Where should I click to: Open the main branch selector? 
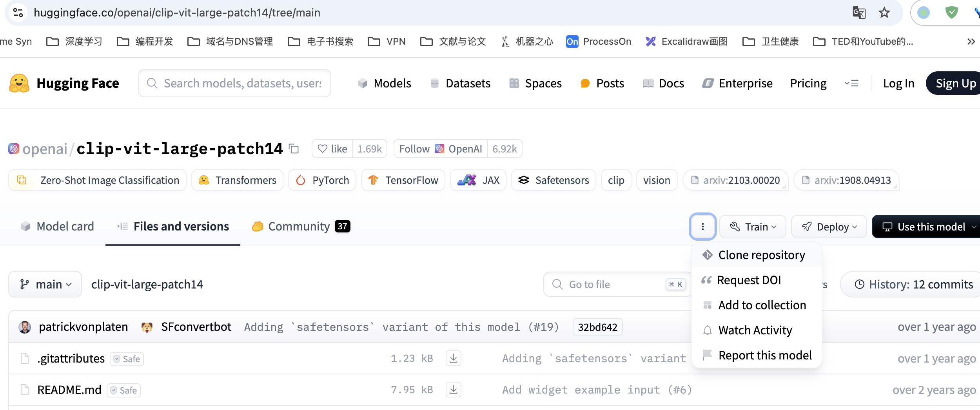point(45,284)
